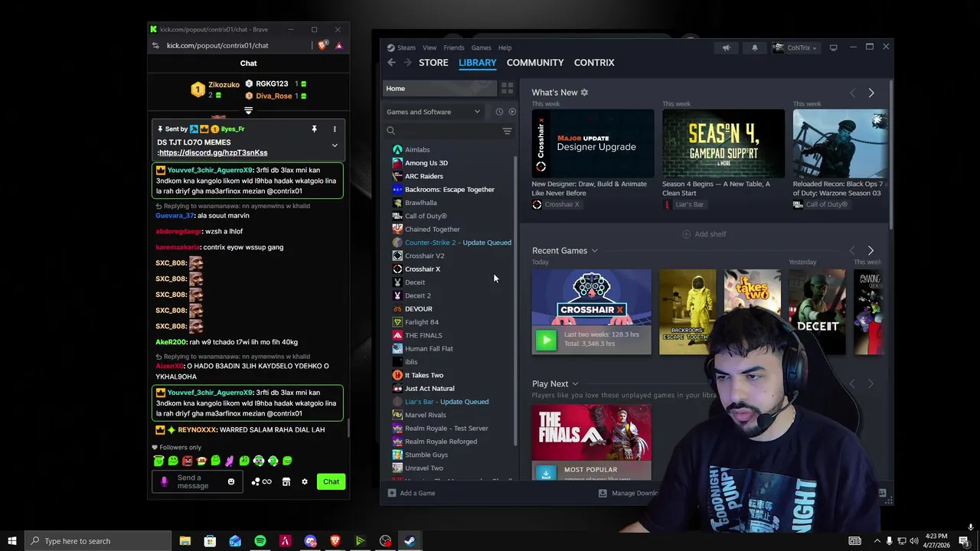The image size is (980, 551).
Task: Open the View menu in Steam
Action: click(x=430, y=47)
